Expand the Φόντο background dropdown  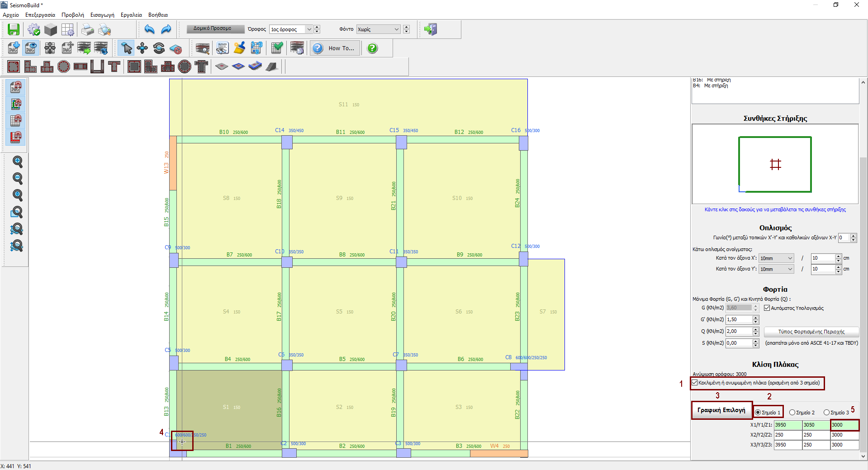click(396, 29)
